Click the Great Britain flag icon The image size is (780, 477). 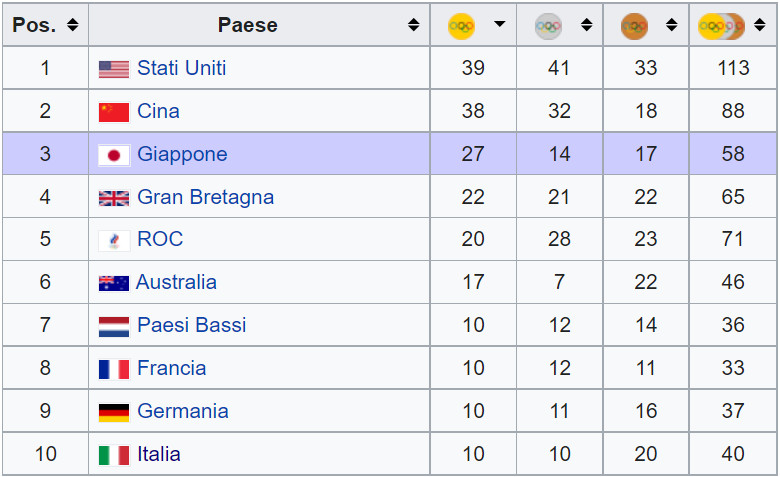[114, 198]
